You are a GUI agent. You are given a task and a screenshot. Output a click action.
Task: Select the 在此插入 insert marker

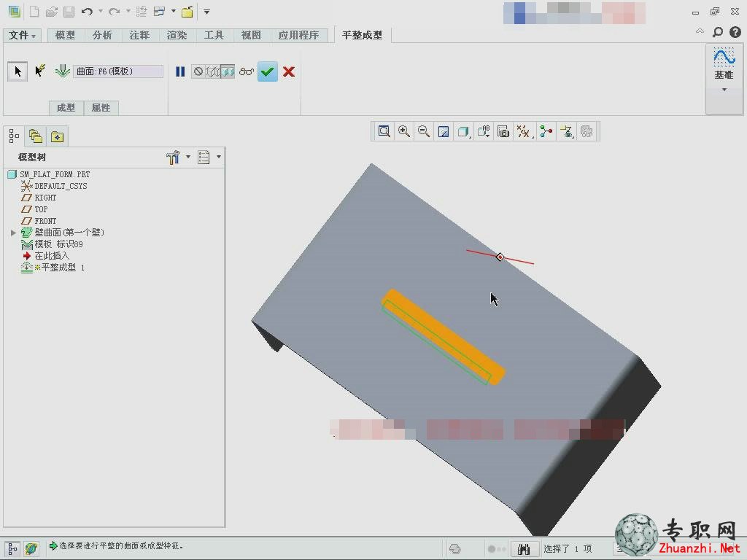(52, 256)
